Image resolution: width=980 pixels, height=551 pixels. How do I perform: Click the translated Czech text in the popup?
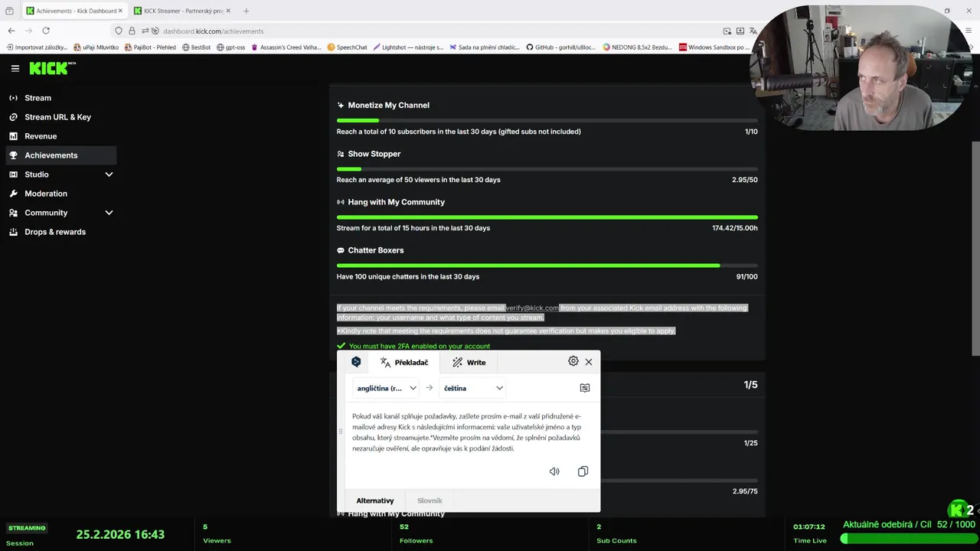coord(466,432)
